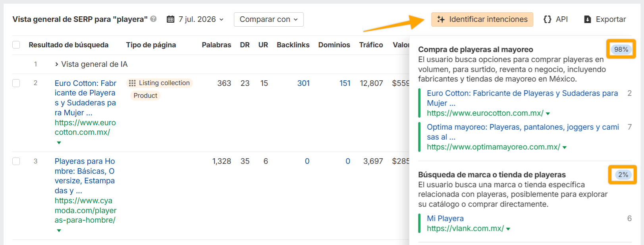Sort by the Dominios column header
The image size is (644, 245).
click(334, 45)
